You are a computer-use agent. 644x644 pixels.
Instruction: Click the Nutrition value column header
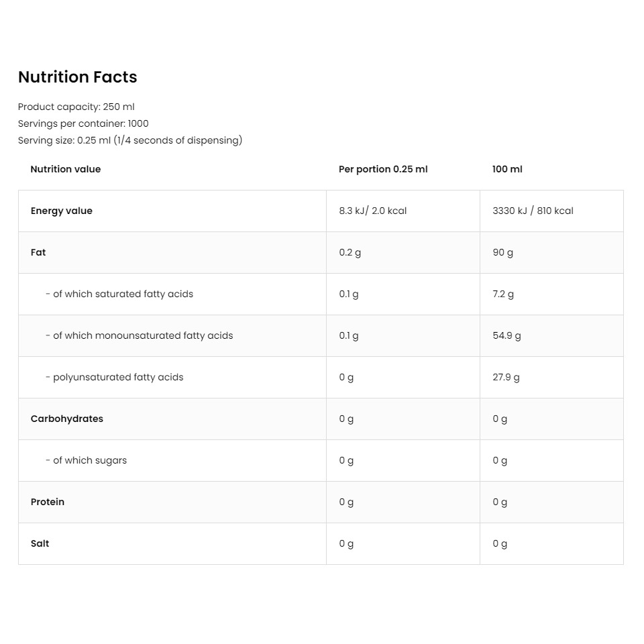tap(66, 169)
